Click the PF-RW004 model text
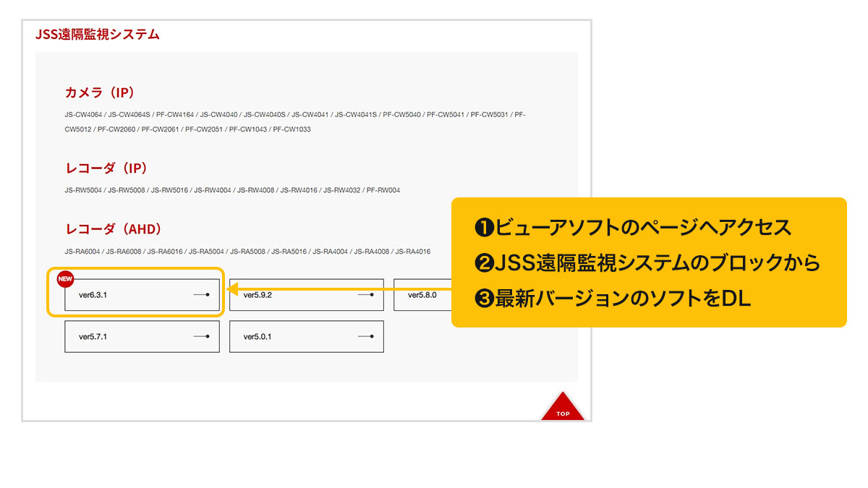868x488 pixels. 383,190
